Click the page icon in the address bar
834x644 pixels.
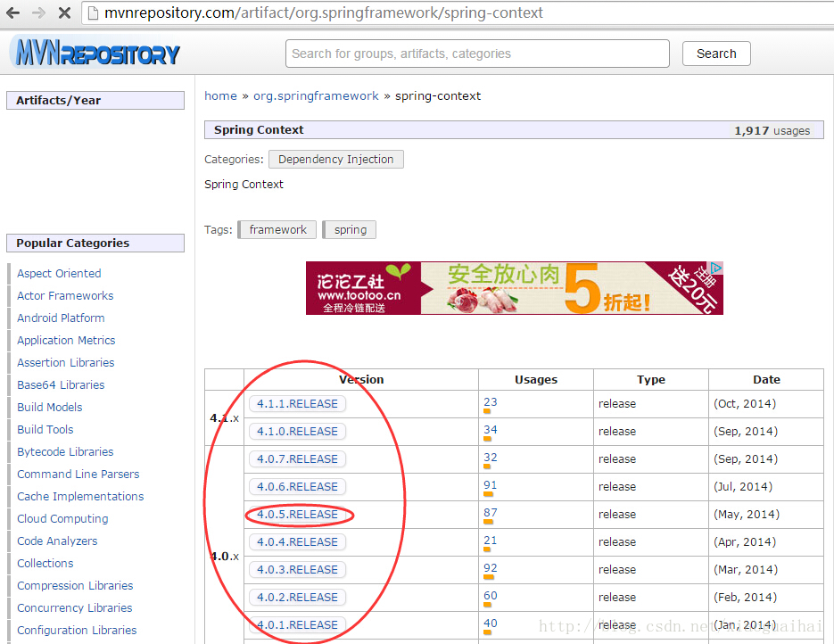coord(93,12)
